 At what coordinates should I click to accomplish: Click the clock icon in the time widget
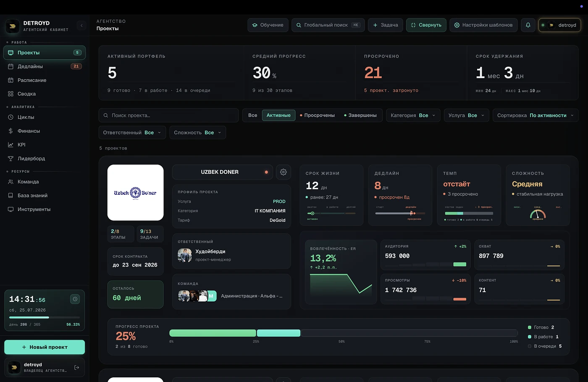click(75, 299)
